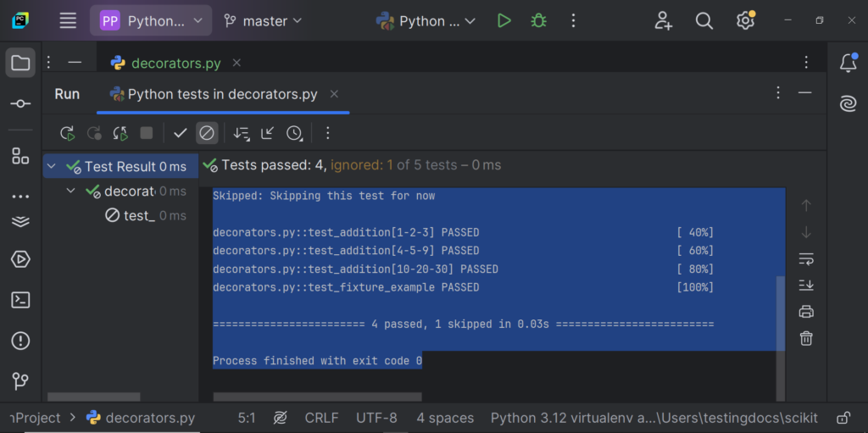Click the Python 3.12 virtualenv interpreter widget
The image size is (868, 433).
[x=654, y=418]
